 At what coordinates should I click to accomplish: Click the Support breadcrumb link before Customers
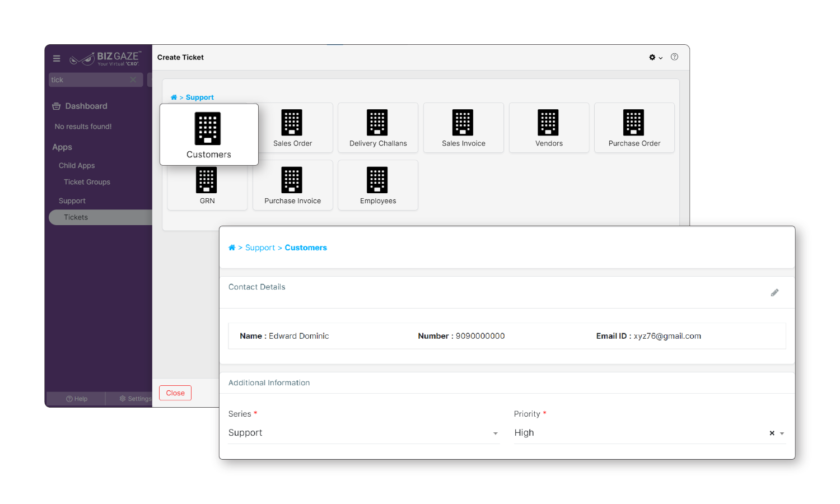(x=260, y=248)
